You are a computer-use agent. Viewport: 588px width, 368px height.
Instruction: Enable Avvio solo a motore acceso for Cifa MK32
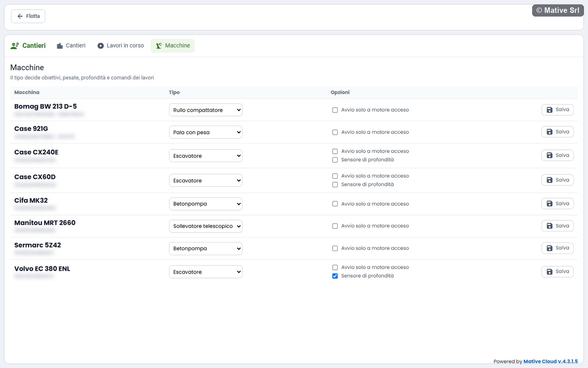coord(335,204)
